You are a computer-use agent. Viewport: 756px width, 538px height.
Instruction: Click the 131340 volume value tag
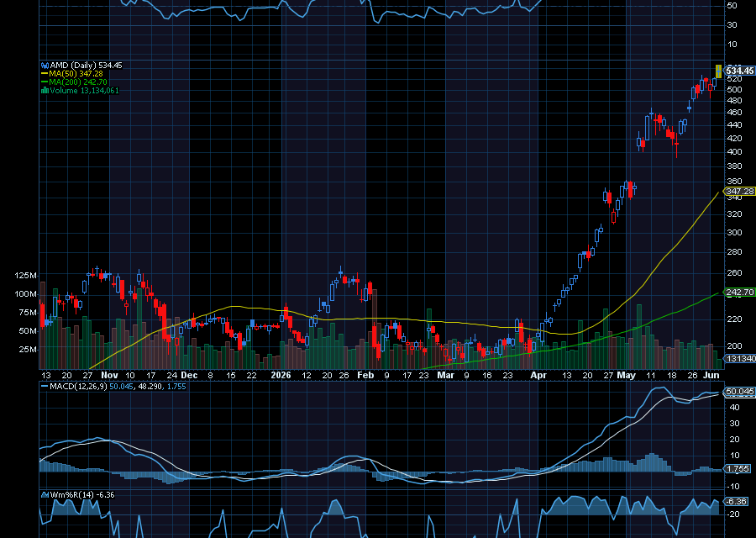[741, 358]
